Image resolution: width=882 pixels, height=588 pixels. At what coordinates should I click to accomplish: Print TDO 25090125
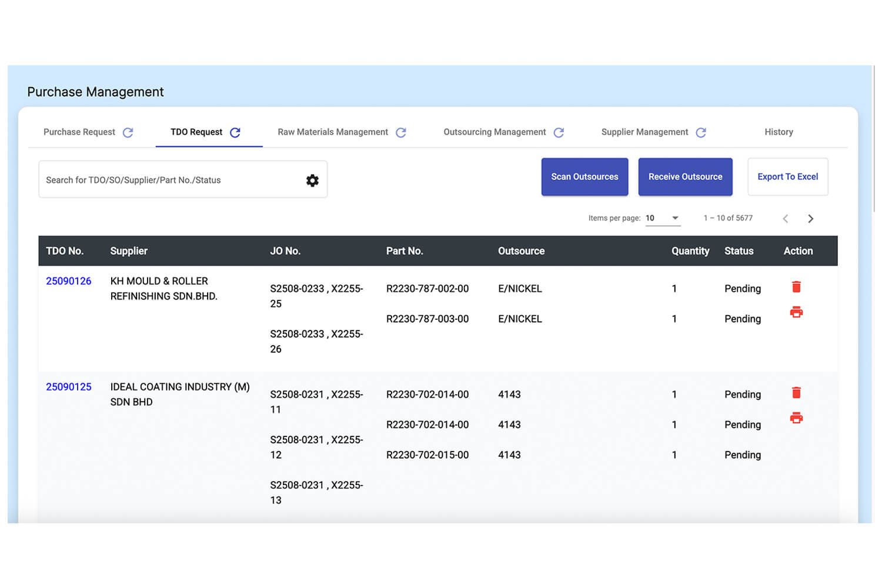click(796, 418)
